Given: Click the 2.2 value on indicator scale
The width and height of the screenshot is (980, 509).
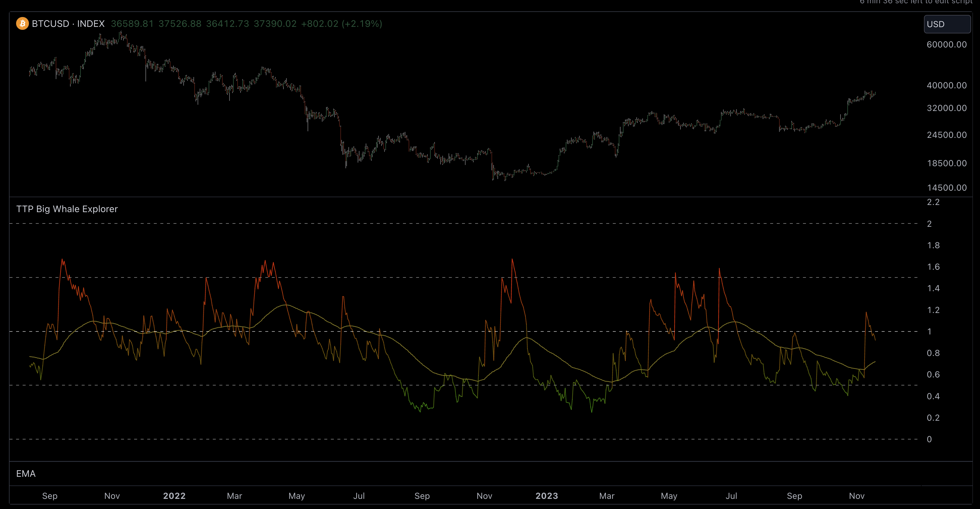Looking at the screenshot, I should 933,202.
